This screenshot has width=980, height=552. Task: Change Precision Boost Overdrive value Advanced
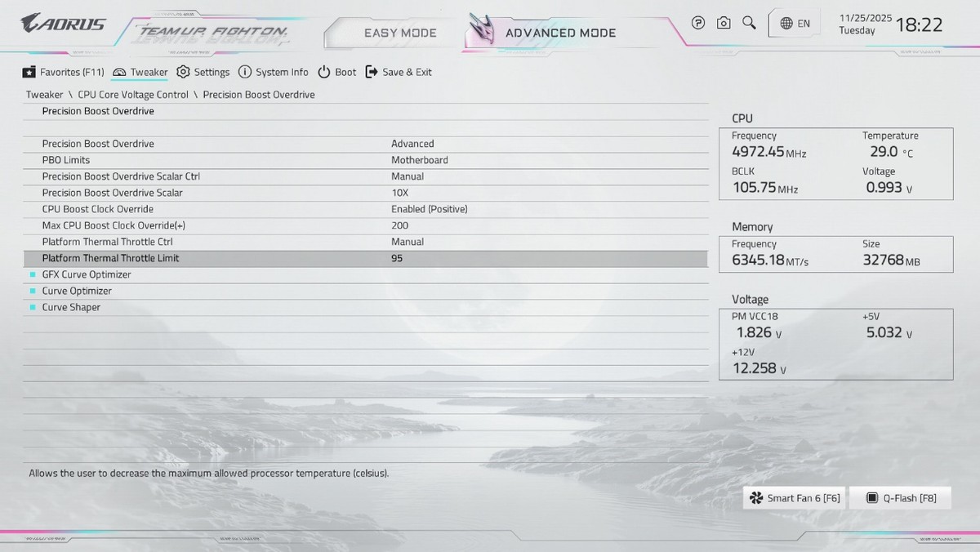[412, 144]
